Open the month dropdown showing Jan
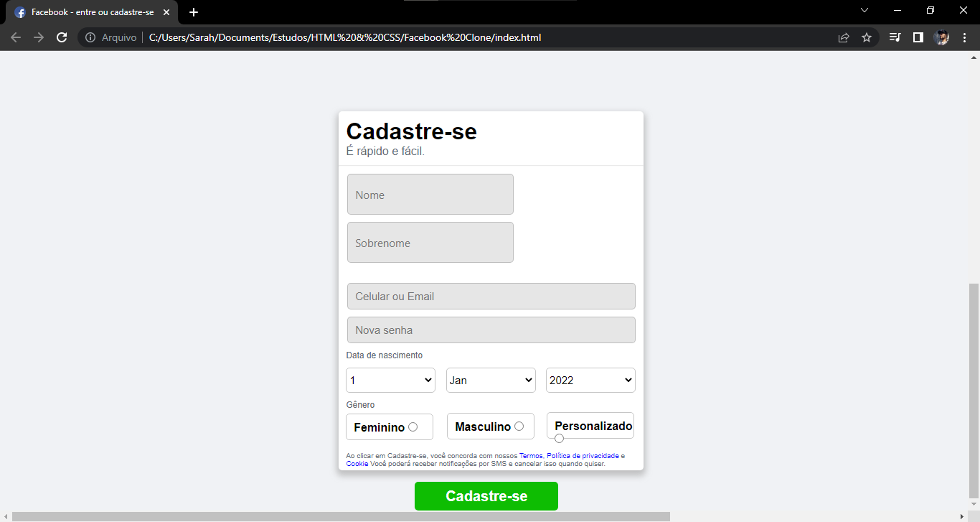Image resolution: width=980 pixels, height=522 pixels. click(490, 380)
